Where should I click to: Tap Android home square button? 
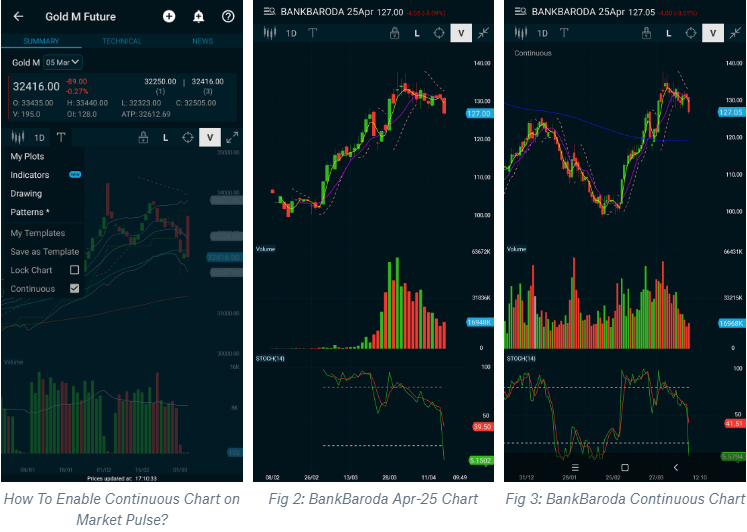tap(625, 468)
